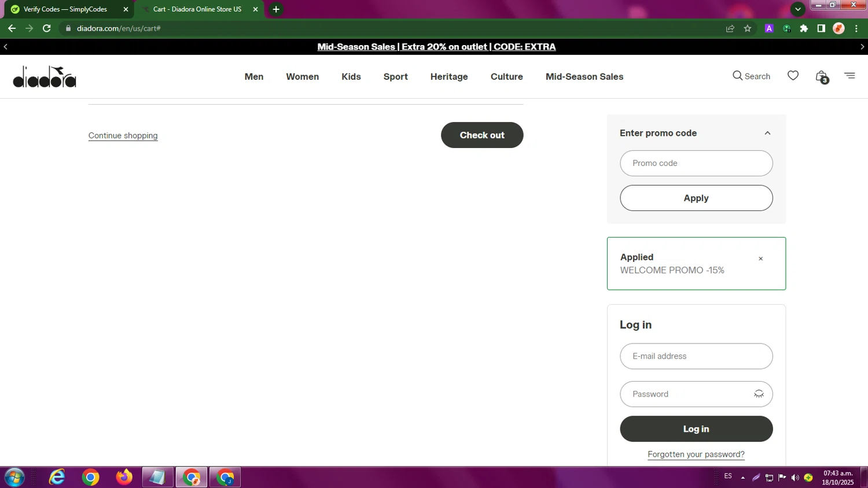Open the Chrome profile avatar
The width and height of the screenshot is (868, 488).
click(838, 28)
